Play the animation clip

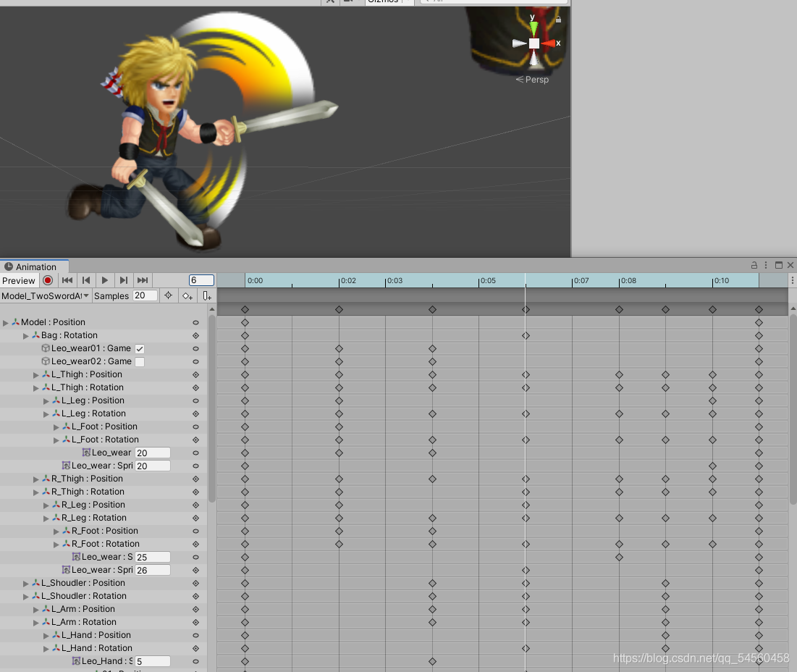point(105,280)
